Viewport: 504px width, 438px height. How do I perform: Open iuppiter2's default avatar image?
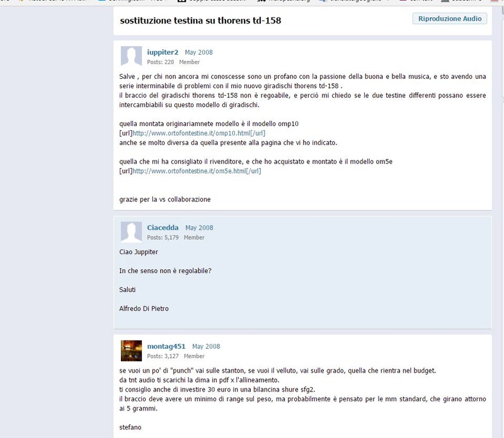pos(131,56)
